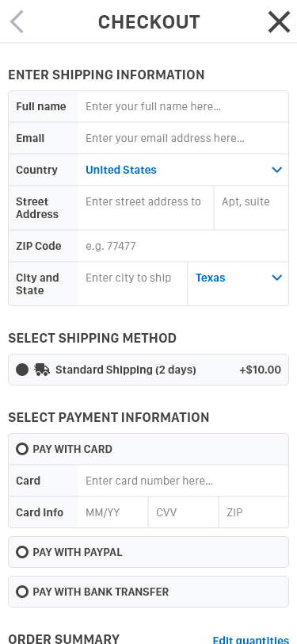Focus the card number input field
Screen dimensions: 297x644
183,481
